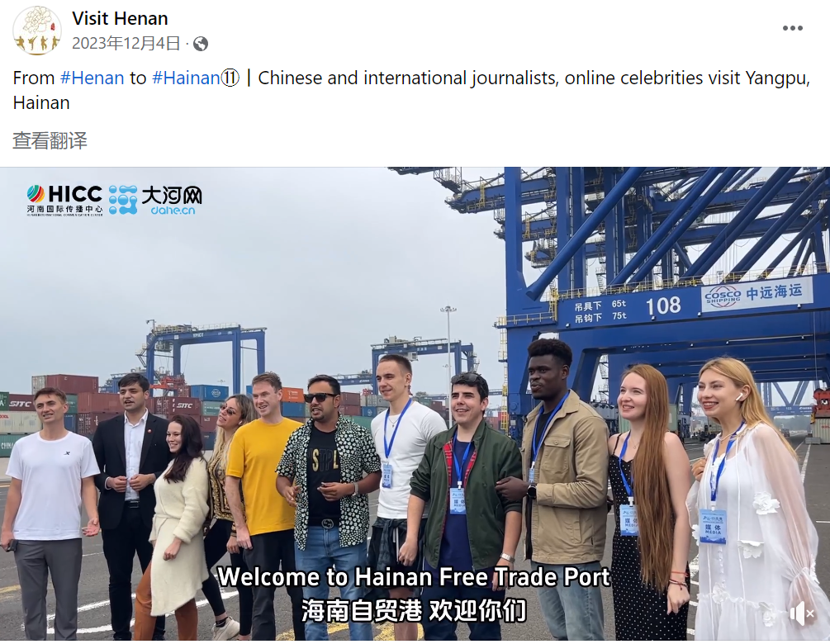830x644 pixels.
Task: Click the circled number 11 symbol
Action: [230, 78]
